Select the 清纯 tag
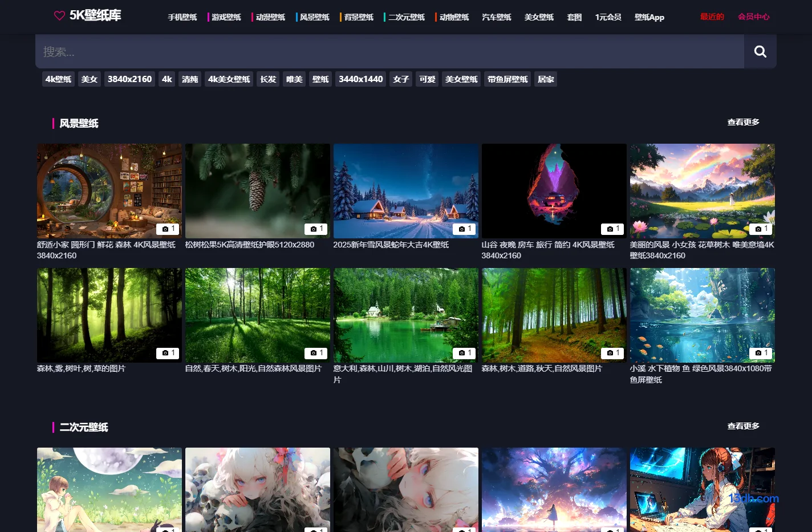 point(190,79)
